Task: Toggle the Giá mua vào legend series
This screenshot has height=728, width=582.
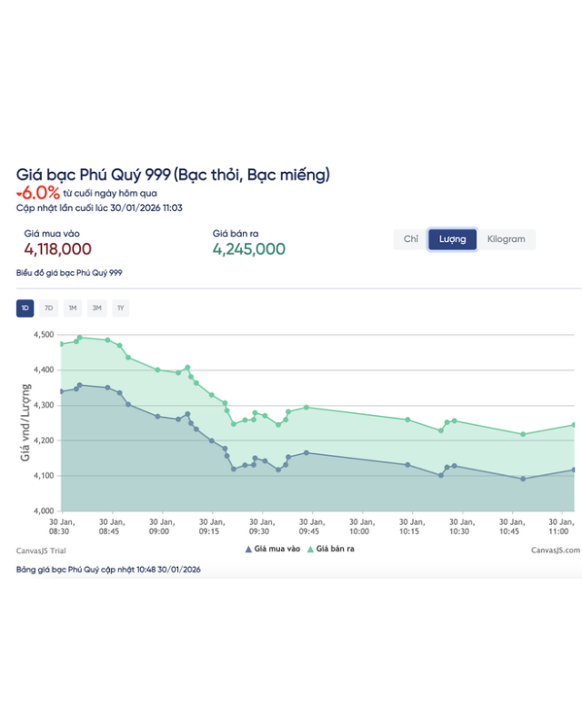Action: tap(273, 550)
